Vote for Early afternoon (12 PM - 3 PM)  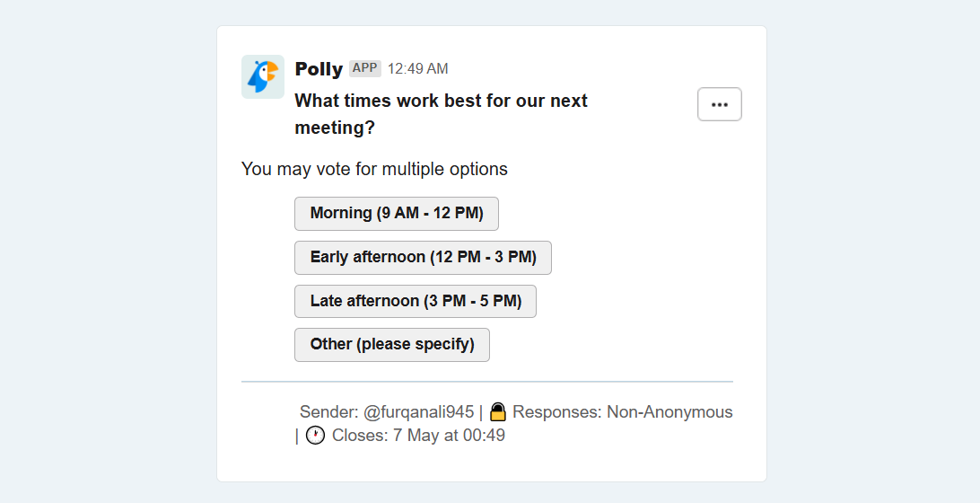[x=423, y=257]
